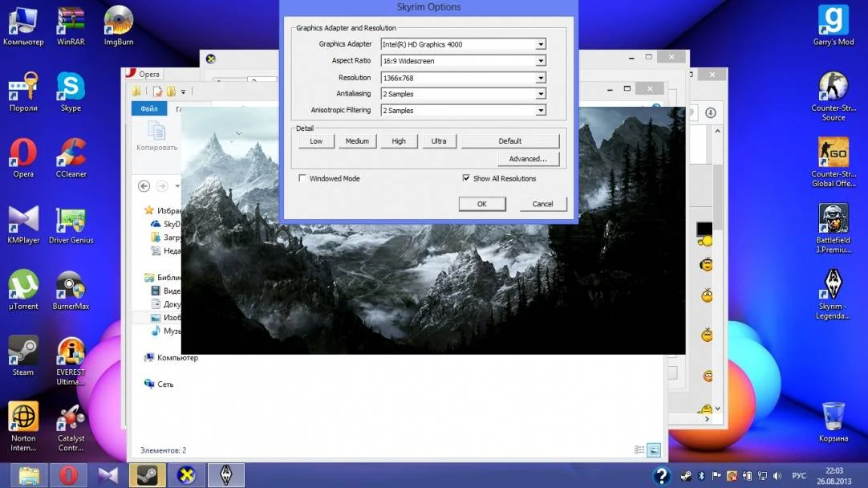Switch Explorer to large icons view
Viewport: 868px width, 488px height.
click(654, 450)
